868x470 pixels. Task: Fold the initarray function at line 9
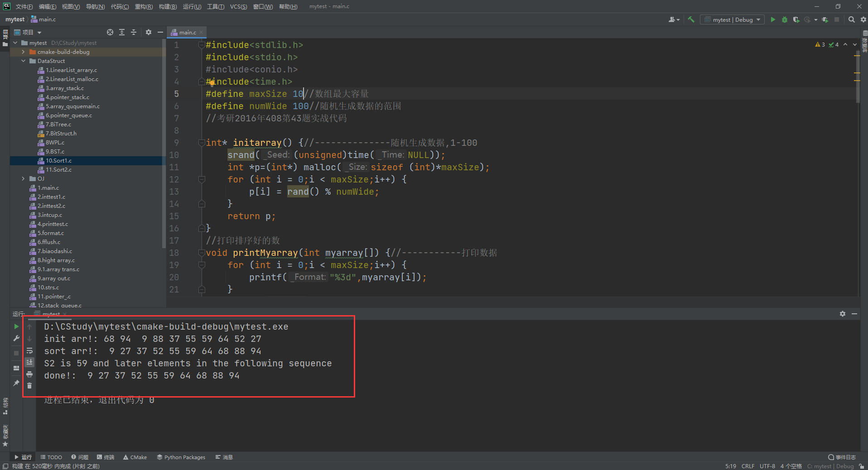[202, 143]
